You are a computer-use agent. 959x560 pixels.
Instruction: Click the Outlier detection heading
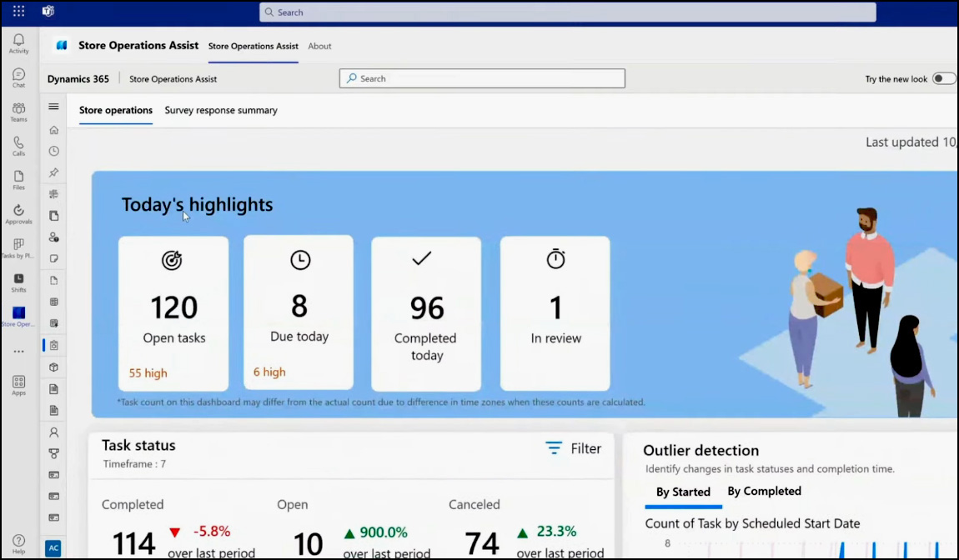tap(700, 451)
